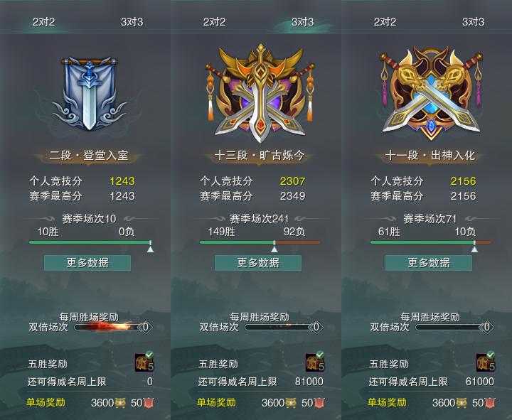
Task: Select the 2对2 tab in right panel
Action: click(x=385, y=22)
